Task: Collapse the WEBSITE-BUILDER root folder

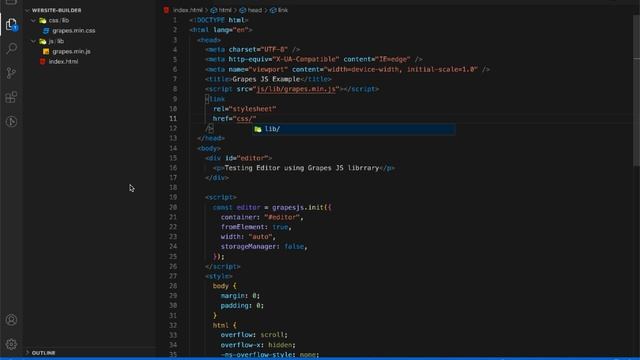Action: tap(27, 10)
